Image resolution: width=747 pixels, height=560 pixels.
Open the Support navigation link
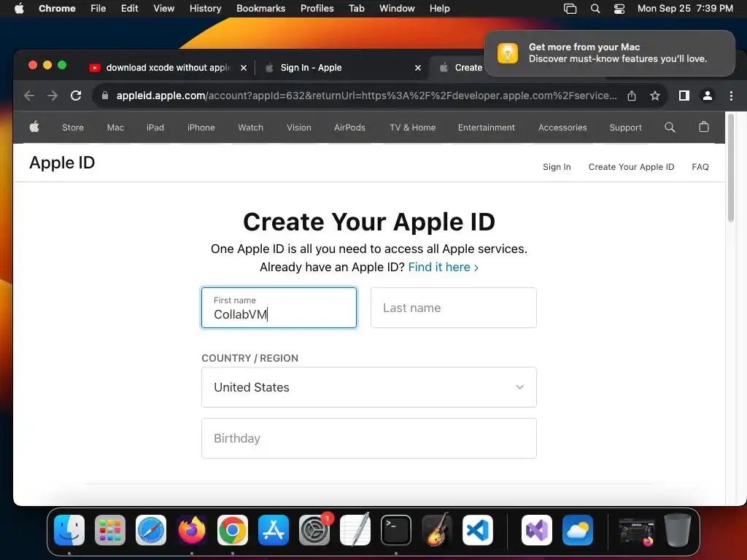pyautogui.click(x=625, y=128)
